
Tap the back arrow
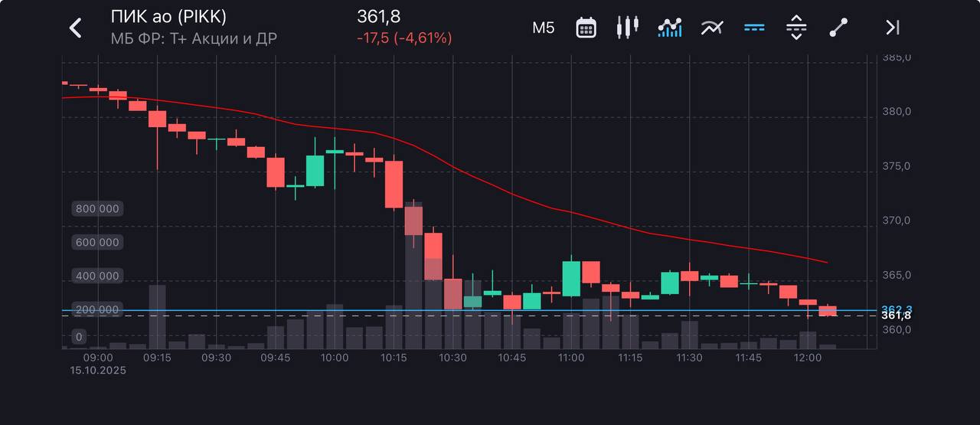pos(75,28)
